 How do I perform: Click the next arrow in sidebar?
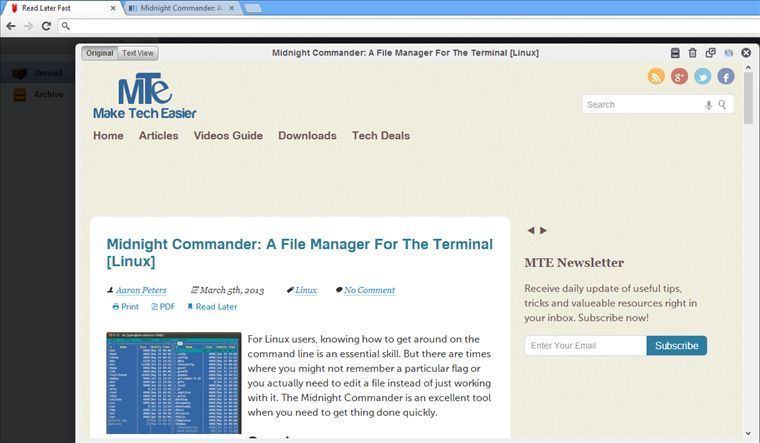[x=543, y=230]
